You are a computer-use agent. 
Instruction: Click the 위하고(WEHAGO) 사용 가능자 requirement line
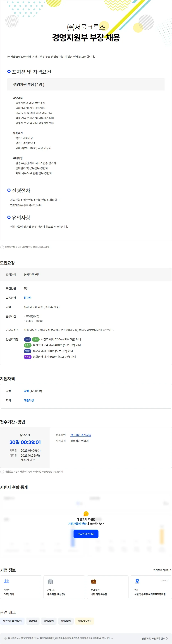(x=34, y=148)
